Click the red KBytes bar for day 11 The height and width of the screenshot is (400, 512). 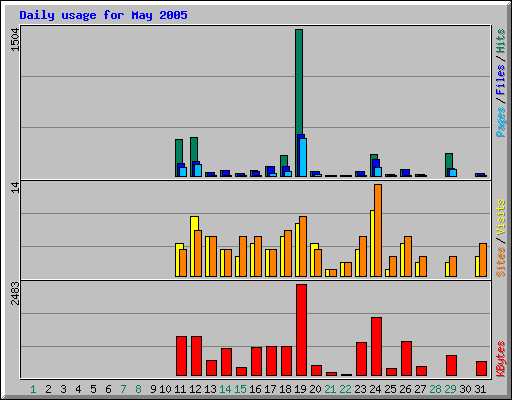pyautogui.click(x=181, y=356)
